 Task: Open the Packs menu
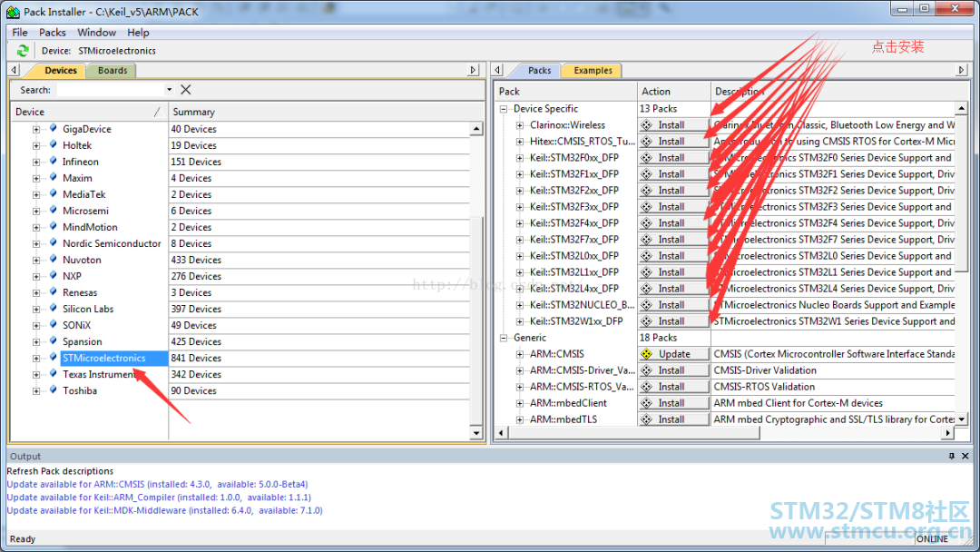[53, 33]
